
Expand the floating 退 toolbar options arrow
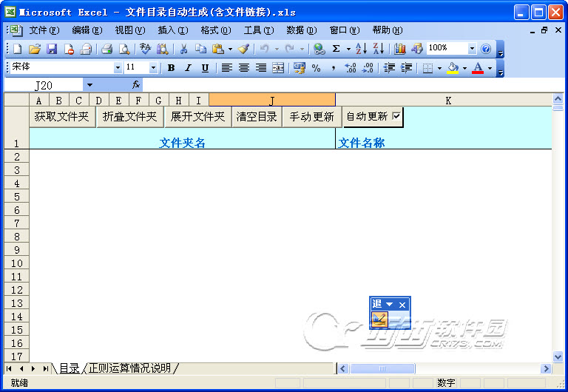point(390,304)
